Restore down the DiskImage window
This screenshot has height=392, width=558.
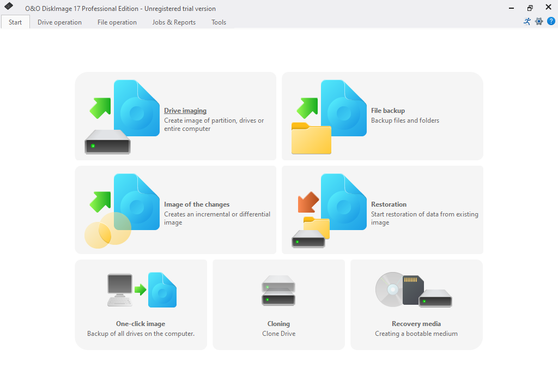530,8
